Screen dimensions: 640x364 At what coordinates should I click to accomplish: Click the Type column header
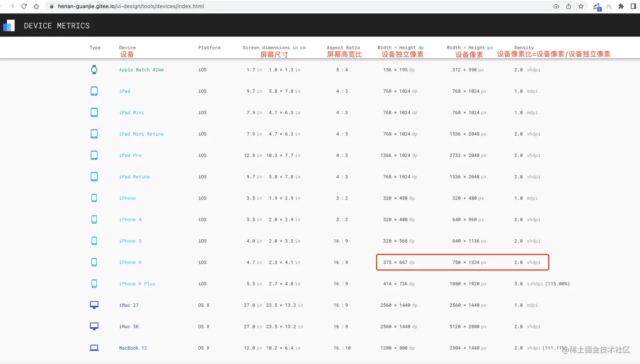(x=95, y=48)
